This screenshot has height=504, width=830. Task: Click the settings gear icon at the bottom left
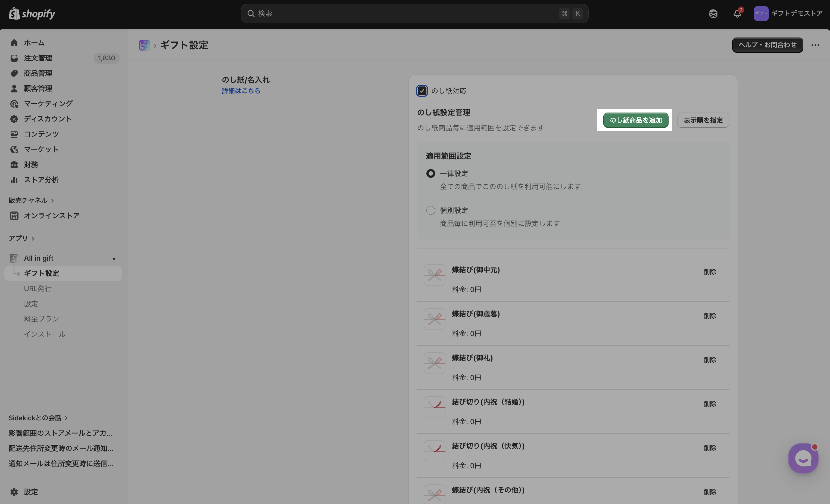pos(14,492)
